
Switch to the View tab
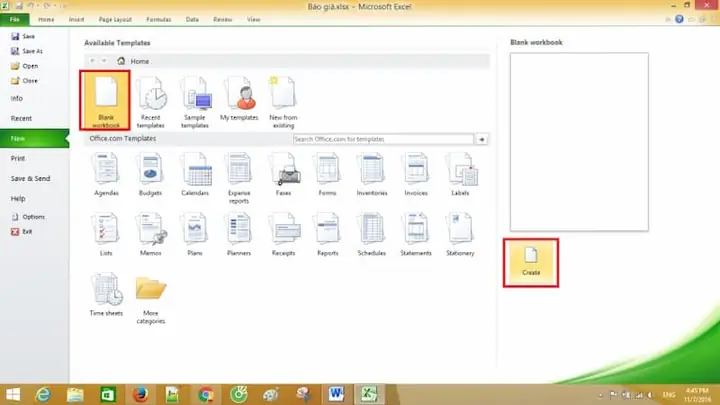[253, 19]
